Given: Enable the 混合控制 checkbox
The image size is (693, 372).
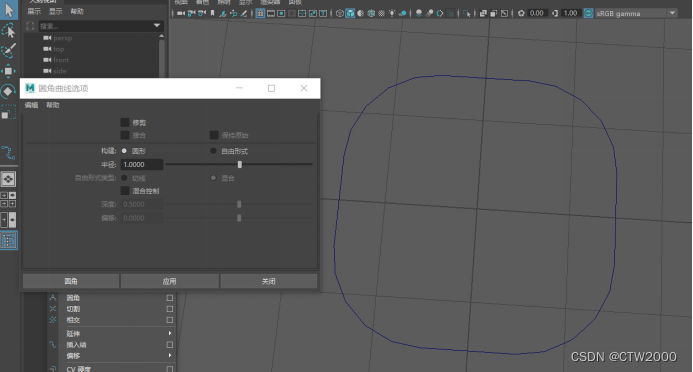Looking at the screenshot, I should [125, 190].
